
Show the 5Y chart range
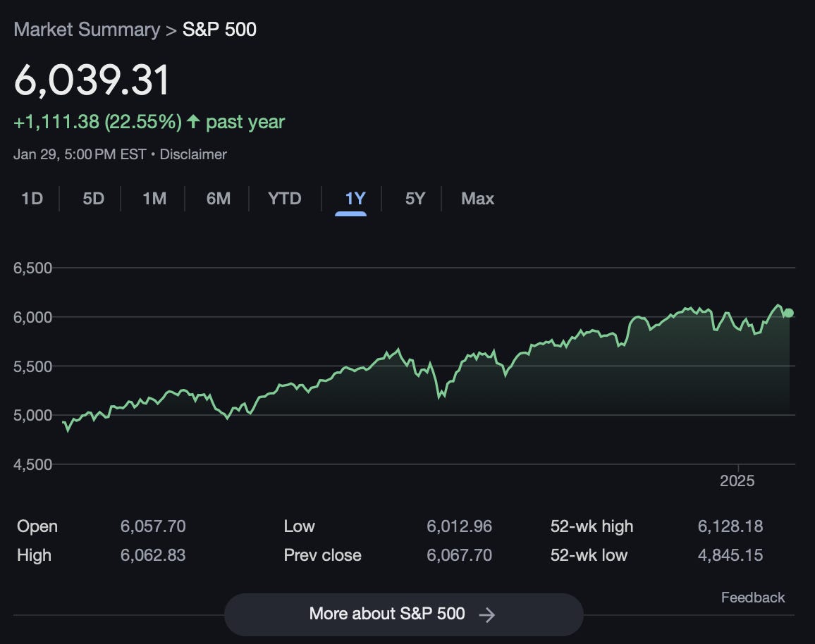(x=415, y=199)
